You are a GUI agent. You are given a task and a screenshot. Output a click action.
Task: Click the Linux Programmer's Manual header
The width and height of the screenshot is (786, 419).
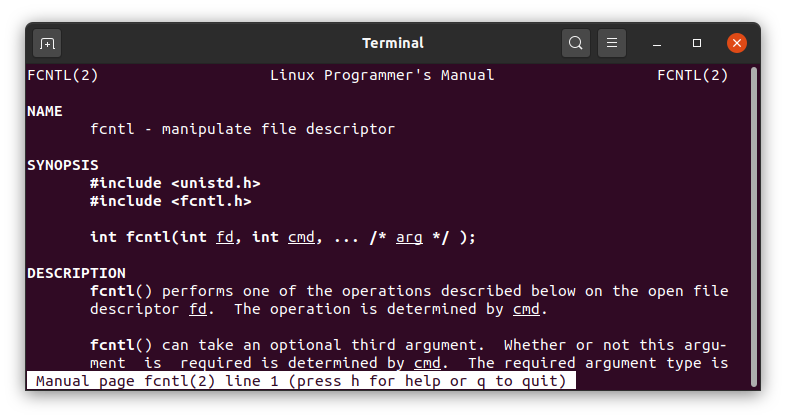382,75
